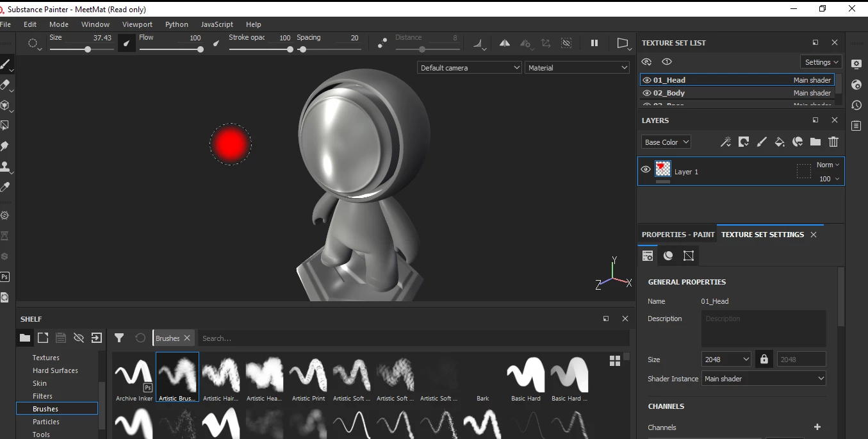
Task: Click the Description text field
Action: (x=764, y=329)
